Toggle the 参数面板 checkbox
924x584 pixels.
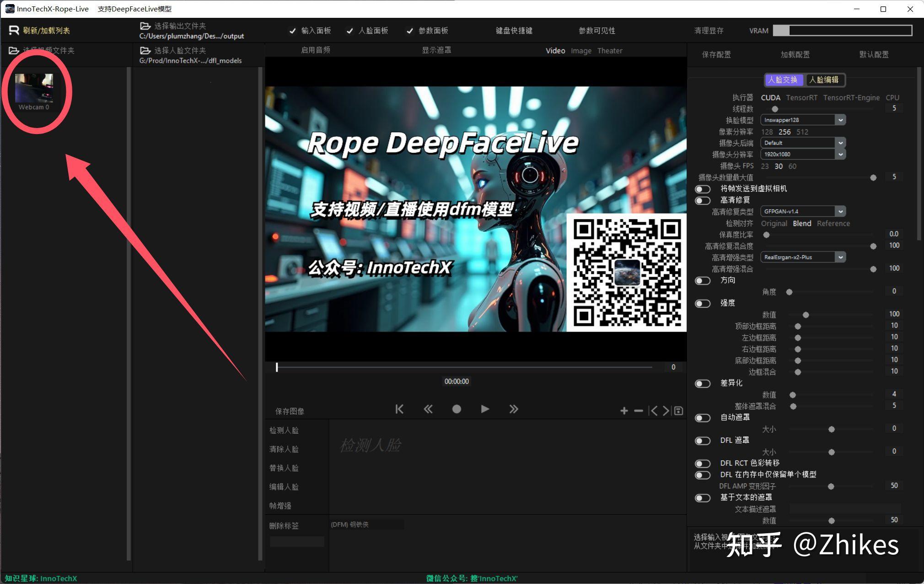410,31
